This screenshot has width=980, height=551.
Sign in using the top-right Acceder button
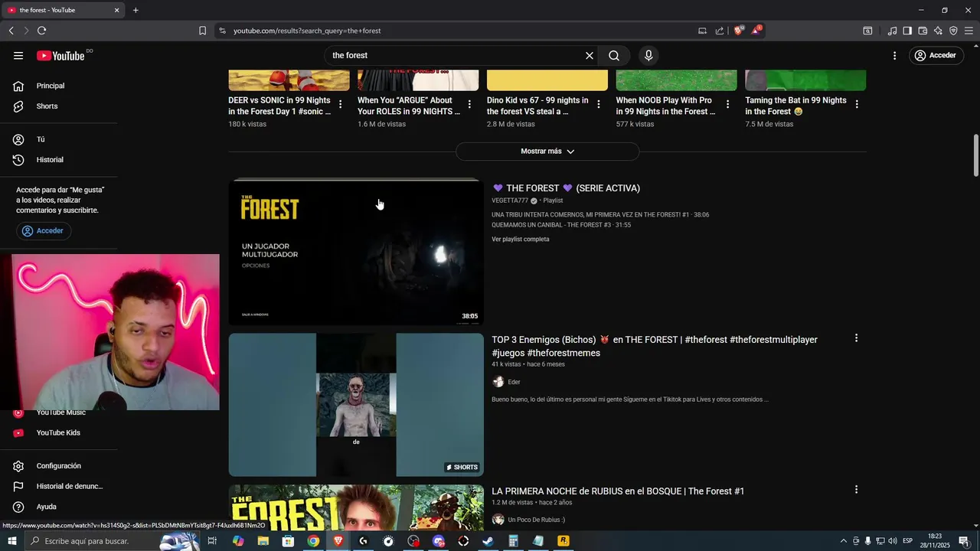coord(936,55)
